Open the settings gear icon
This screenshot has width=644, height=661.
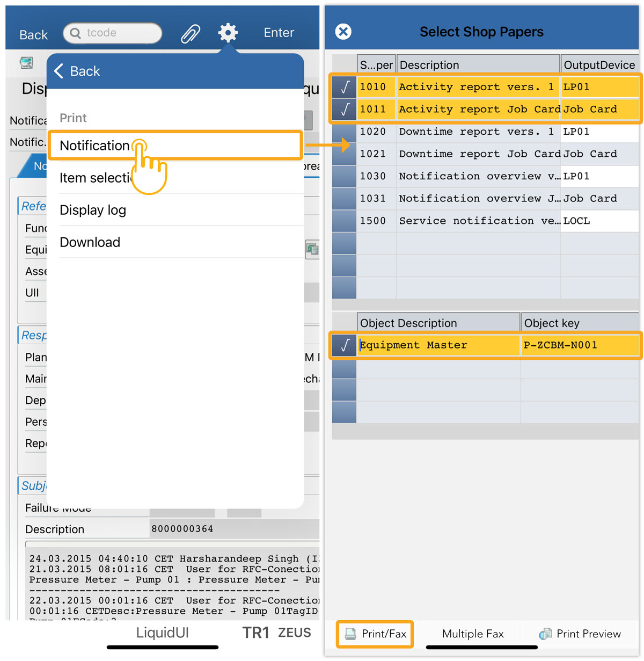pos(228,33)
